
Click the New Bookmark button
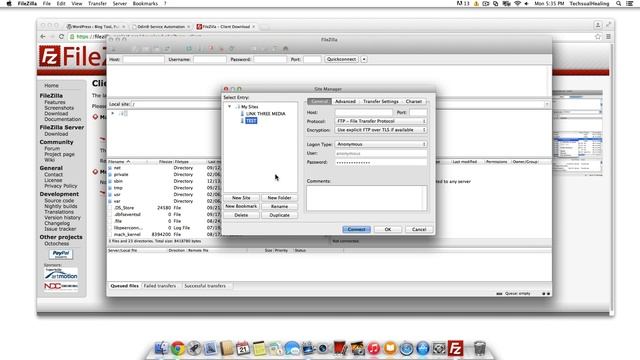point(241,206)
